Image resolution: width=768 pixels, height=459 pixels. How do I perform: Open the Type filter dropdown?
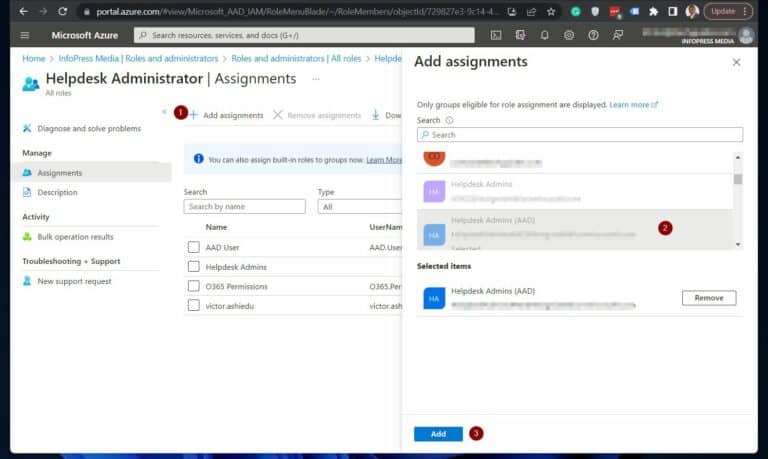pyautogui.click(x=360, y=207)
